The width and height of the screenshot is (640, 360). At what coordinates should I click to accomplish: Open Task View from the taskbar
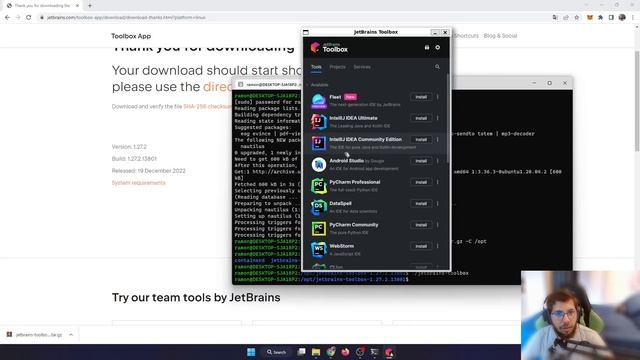301,352
